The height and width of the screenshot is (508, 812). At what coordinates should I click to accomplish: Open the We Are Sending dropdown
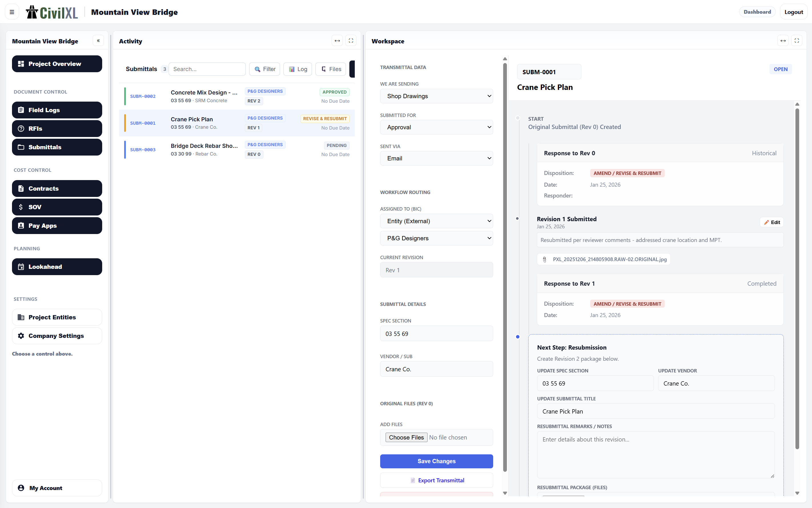coord(436,96)
